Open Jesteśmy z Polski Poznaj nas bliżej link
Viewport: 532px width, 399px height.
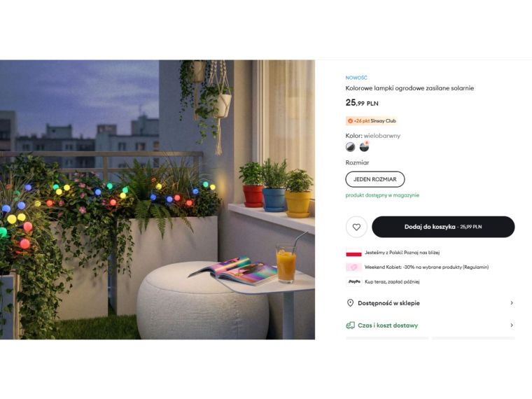click(x=402, y=253)
